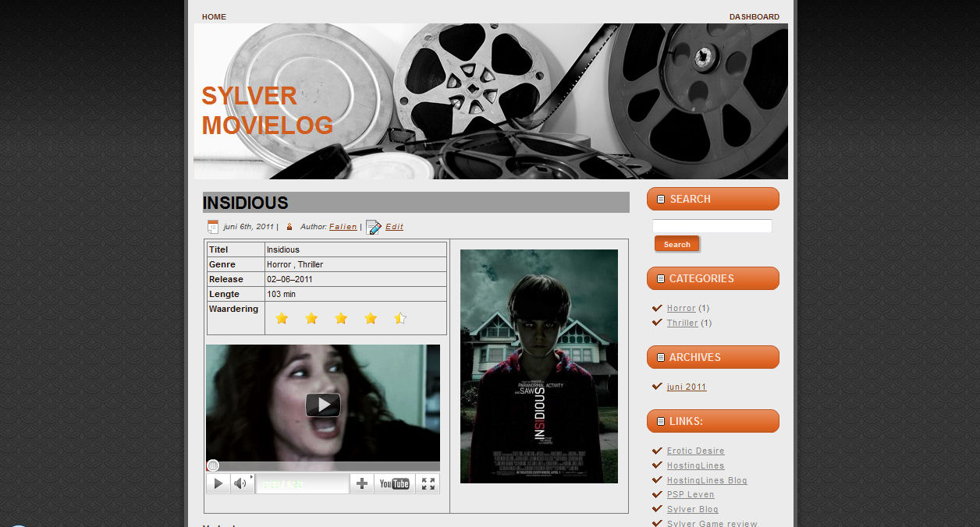This screenshot has width=980, height=527.
Task: Click the third rating star
Action: point(341,318)
